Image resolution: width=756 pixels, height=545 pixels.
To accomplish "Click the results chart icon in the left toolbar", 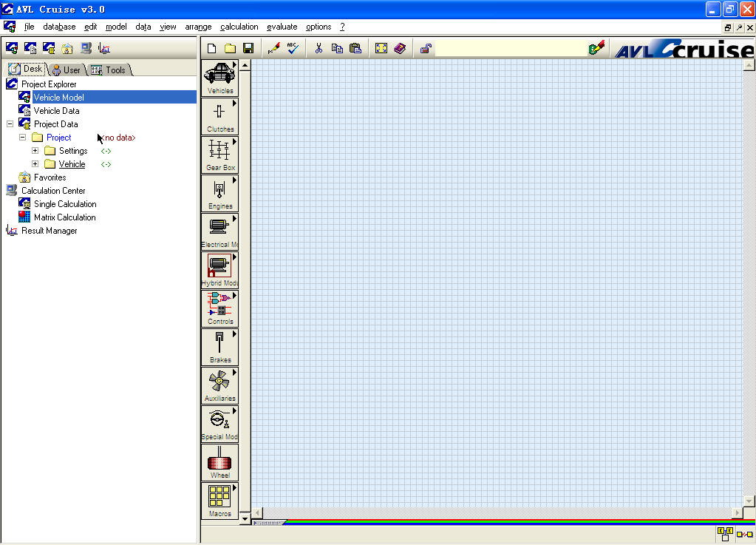I will coord(104,48).
